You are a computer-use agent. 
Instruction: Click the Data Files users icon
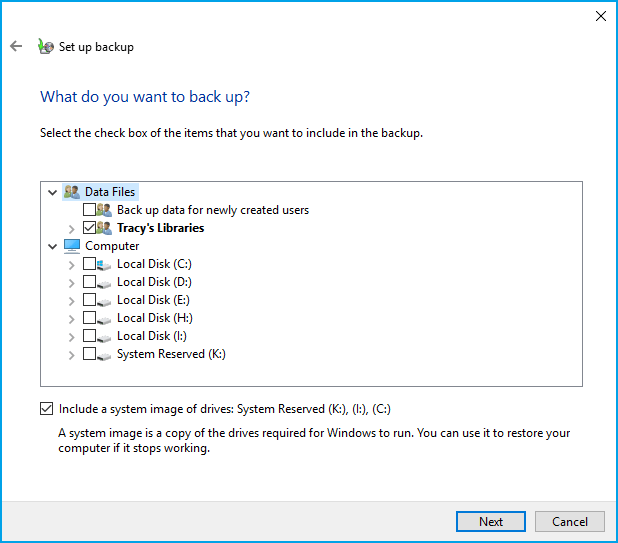click(72, 192)
